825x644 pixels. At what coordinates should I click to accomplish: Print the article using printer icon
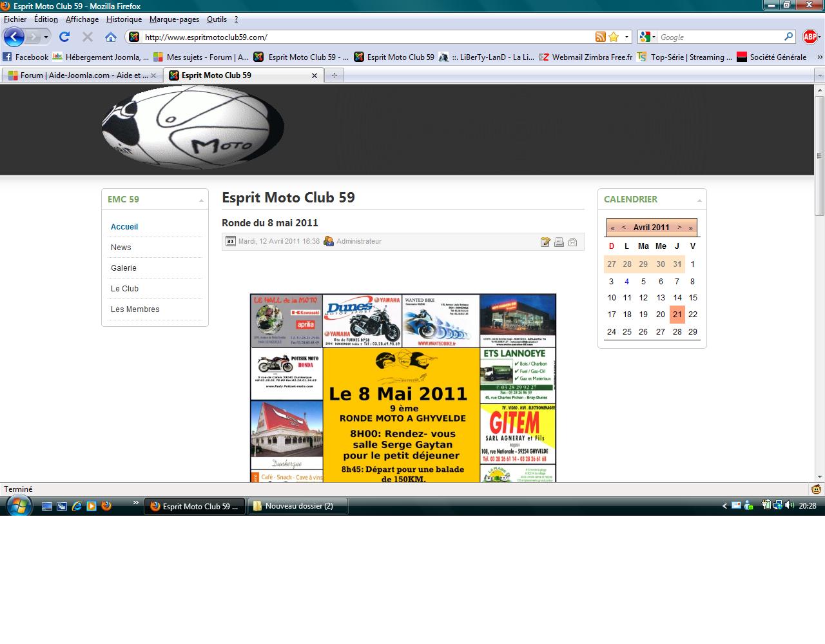(559, 242)
